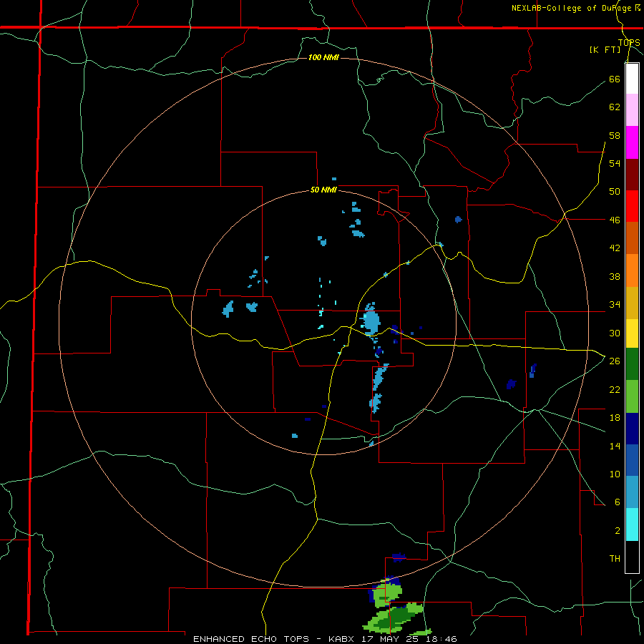Click the '2' legend value
This screenshot has height=644, width=644.
[618, 531]
